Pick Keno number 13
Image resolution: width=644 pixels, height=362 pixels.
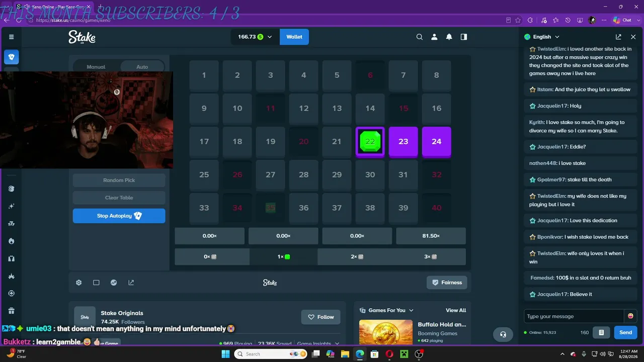(x=337, y=108)
